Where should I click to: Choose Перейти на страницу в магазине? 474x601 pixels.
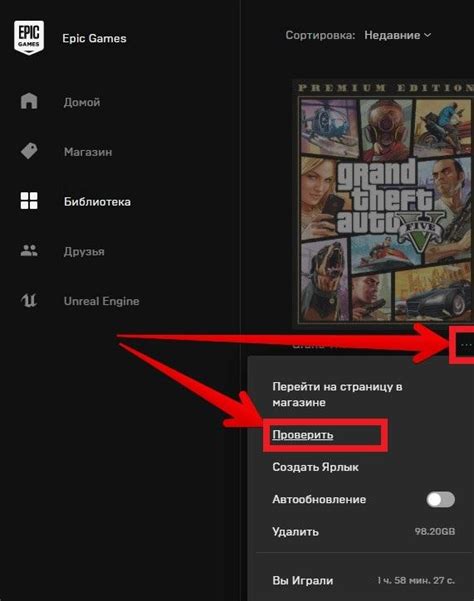click(x=337, y=394)
